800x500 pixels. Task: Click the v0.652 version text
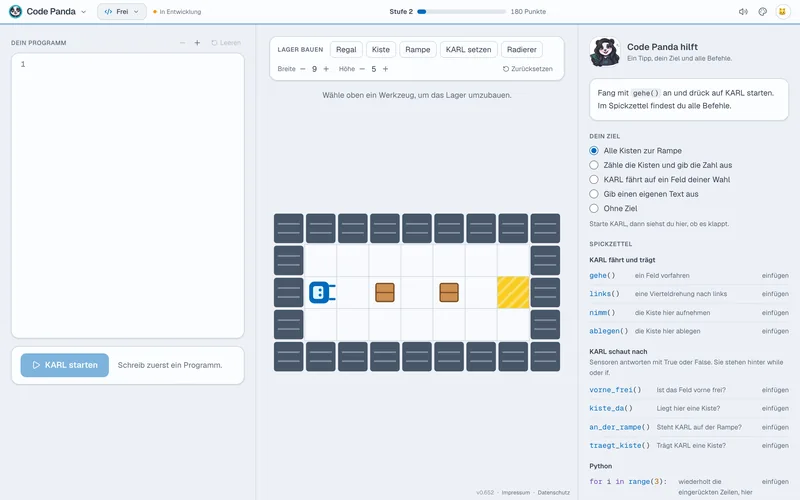[x=485, y=492]
